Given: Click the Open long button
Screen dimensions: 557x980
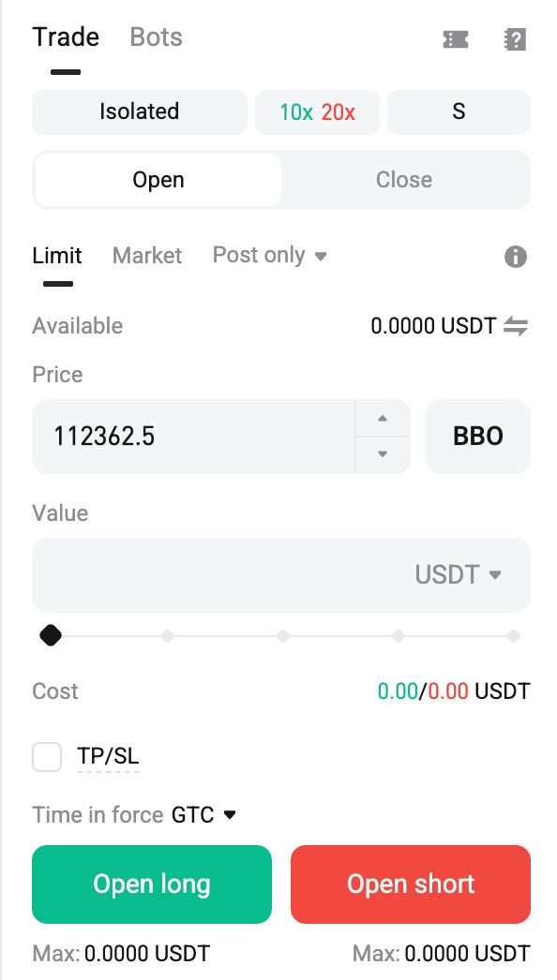Looking at the screenshot, I should [x=152, y=884].
